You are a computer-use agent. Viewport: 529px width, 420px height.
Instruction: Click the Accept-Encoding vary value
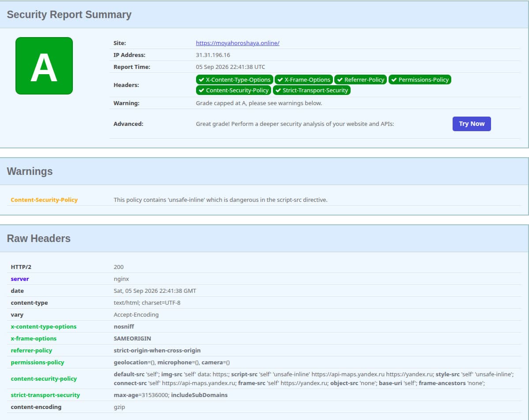coord(136,315)
